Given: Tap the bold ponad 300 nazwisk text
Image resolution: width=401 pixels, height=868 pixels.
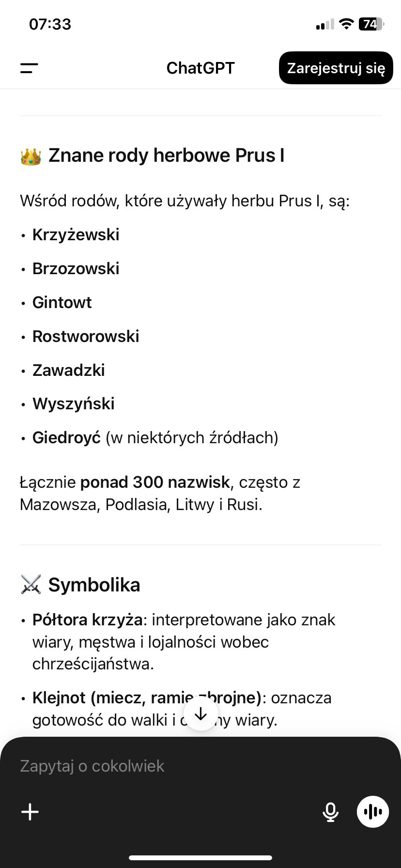Looking at the screenshot, I should (155, 482).
